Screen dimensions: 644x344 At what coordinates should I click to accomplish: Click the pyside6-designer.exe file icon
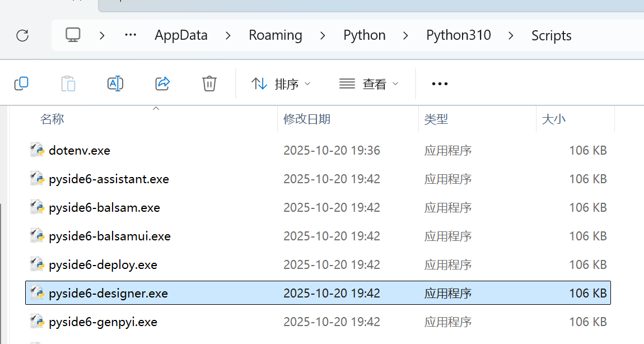pos(37,293)
